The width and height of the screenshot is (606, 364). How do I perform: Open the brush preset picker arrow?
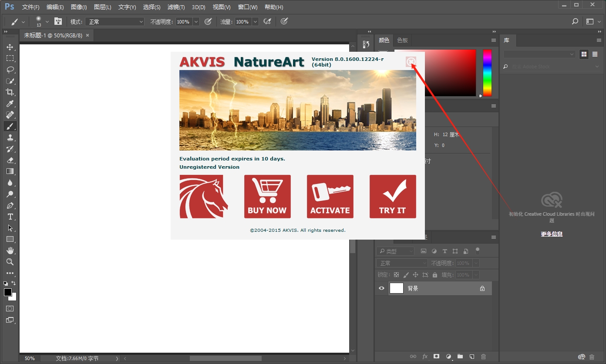pyautogui.click(x=47, y=22)
